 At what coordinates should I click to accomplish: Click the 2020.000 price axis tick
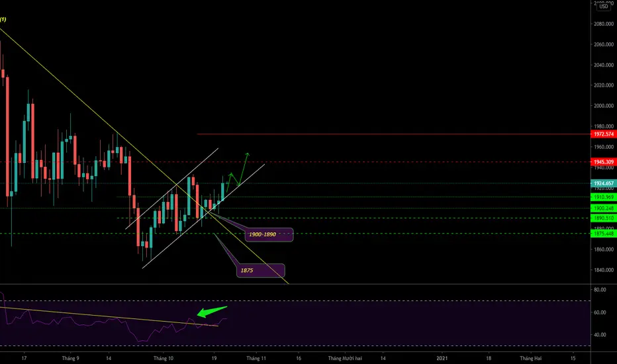(x=604, y=85)
